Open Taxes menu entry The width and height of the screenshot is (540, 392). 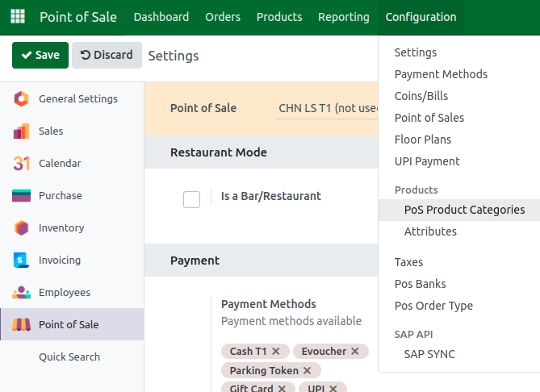click(x=408, y=262)
